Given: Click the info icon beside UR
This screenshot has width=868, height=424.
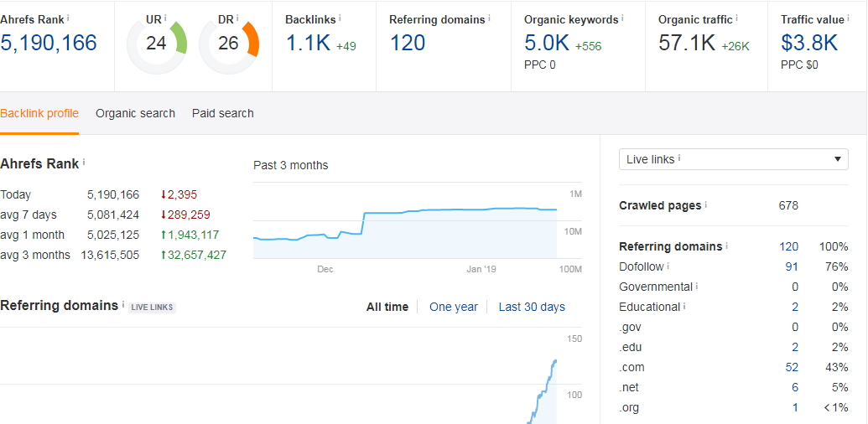Looking at the screenshot, I should tap(165, 18).
